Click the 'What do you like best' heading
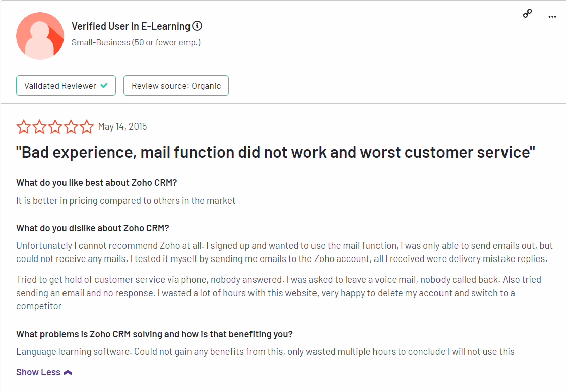Viewport: 566px width, 392px height. [96, 182]
